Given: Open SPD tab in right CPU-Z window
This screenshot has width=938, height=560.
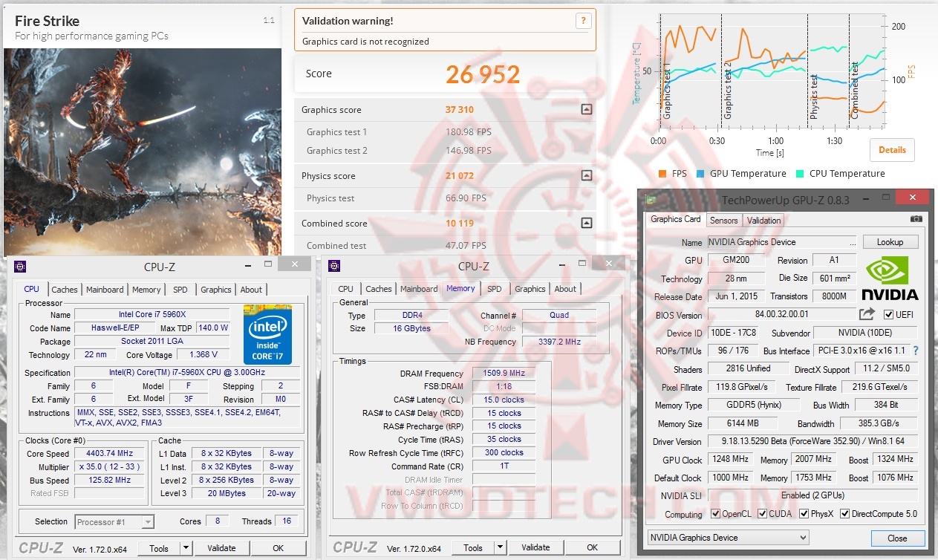Looking at the screenshot, I should pos(495,289).
